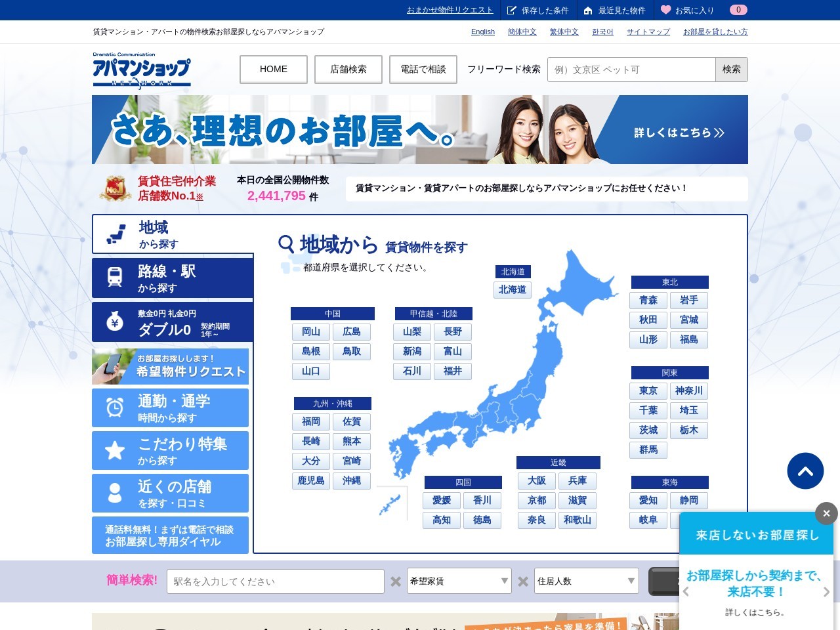Select 兵庫 prefecture button

pos(577,480)
